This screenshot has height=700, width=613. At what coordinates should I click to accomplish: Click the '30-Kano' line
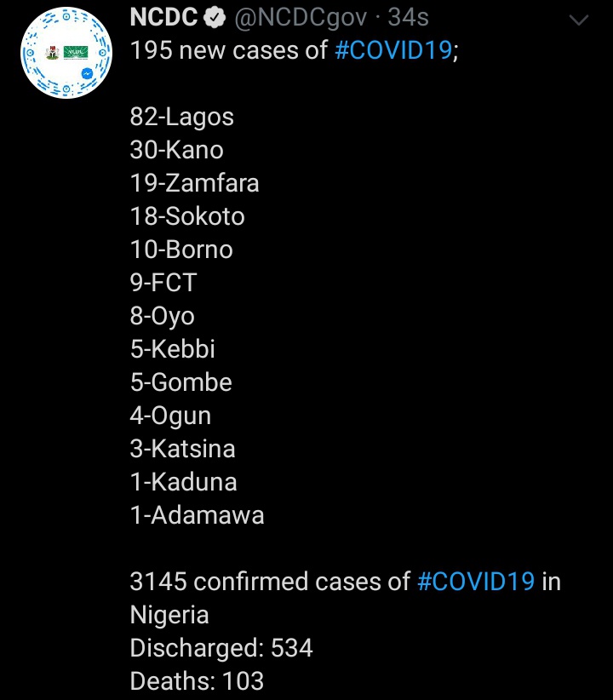coord(176,150)
